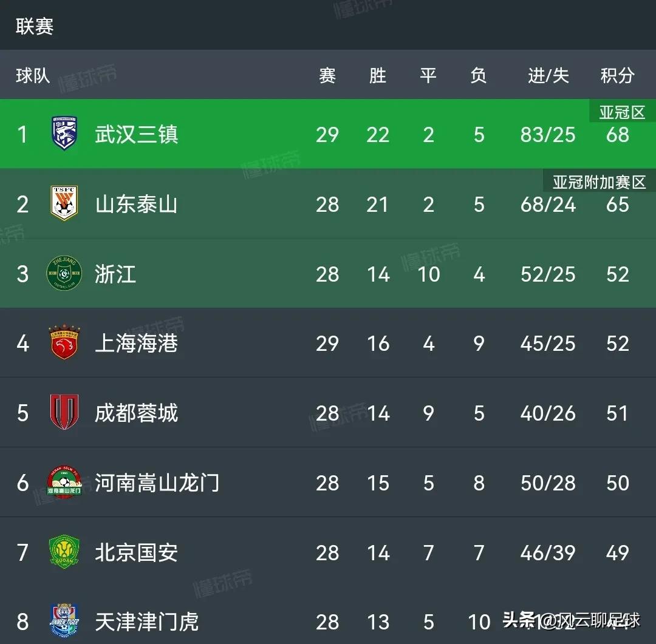Click the Beijing Guoan (北京国安) club crest
The image size is (656, 644).
coord(64,552)
